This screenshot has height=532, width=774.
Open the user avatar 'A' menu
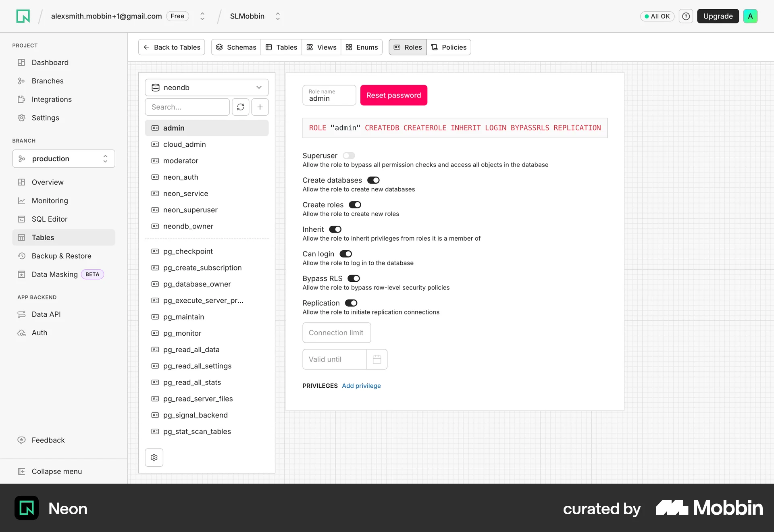pyautogui.click(x=750, y=16)
